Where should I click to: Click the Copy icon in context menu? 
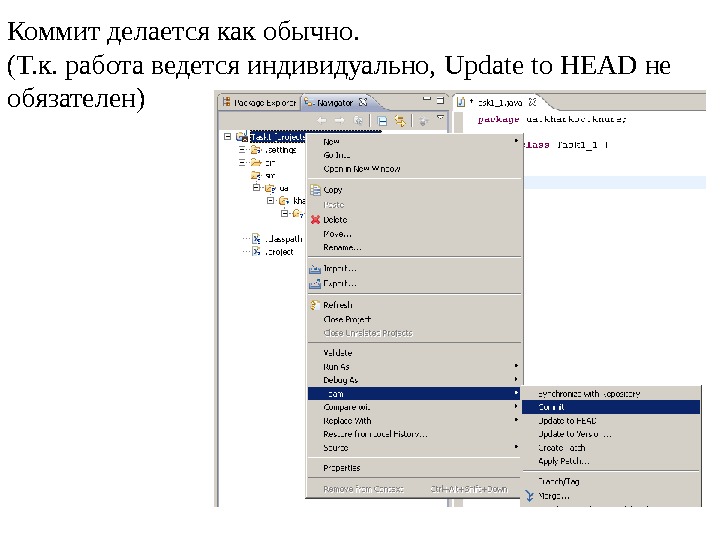click(x=315, y=190)
